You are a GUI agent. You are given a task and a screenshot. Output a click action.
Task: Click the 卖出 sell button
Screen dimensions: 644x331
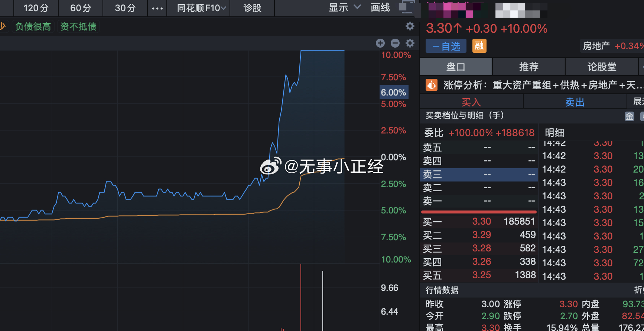pos(575,102)
